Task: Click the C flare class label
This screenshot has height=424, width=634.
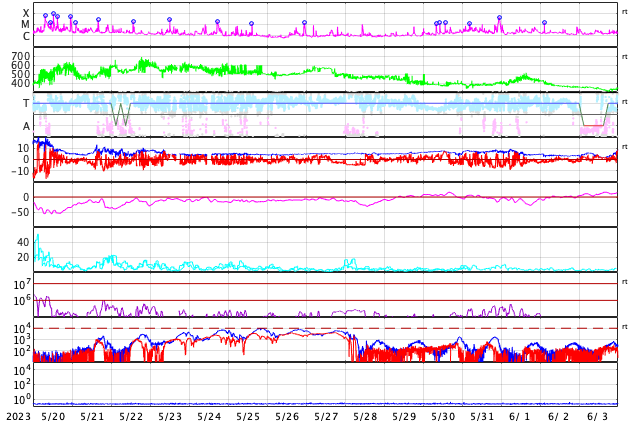Action: click(x=26, y=36)
